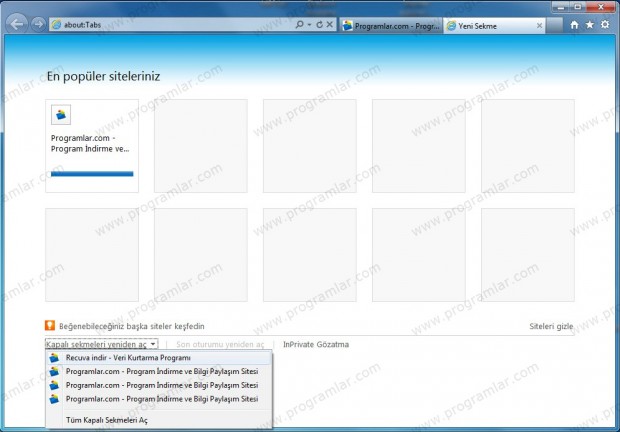620x432 pixels.
Task: Select the Yeni Sekme tab
Action: coord(494,26)
